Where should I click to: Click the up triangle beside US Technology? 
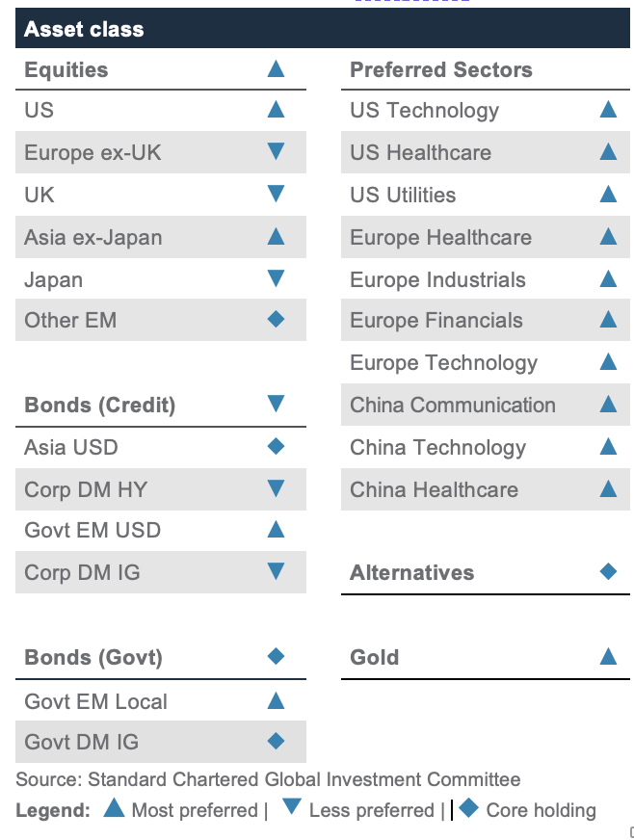[608, 110]
